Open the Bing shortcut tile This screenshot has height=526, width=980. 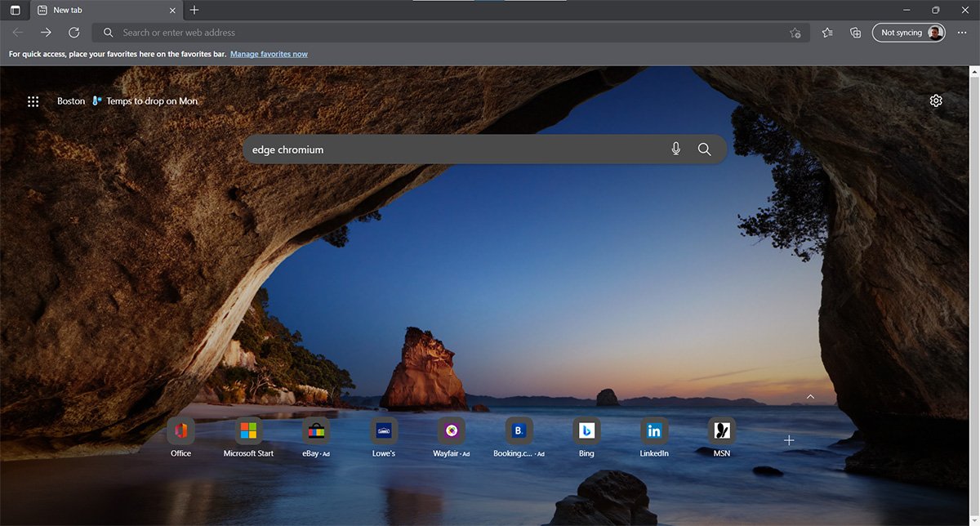[586, 430]
